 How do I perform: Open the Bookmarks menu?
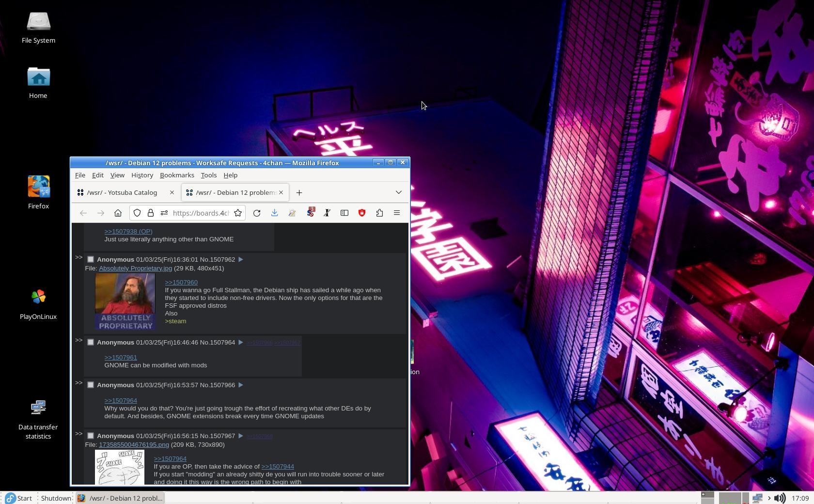pos(177,175)
